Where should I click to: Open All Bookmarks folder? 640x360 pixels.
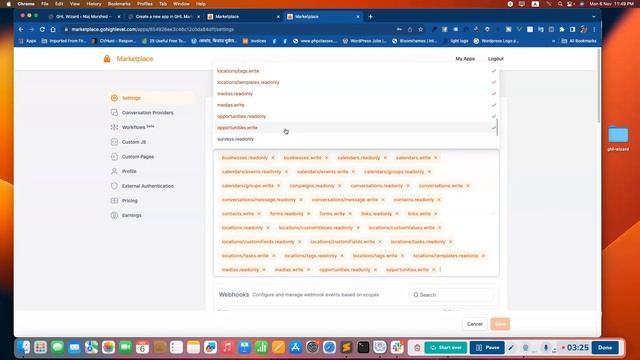click(579, 41)
